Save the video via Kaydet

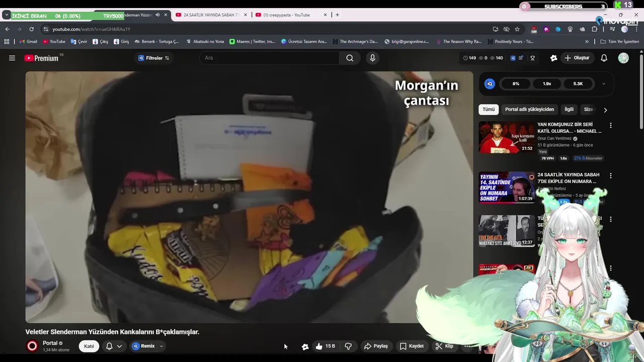tap(412, 346)
